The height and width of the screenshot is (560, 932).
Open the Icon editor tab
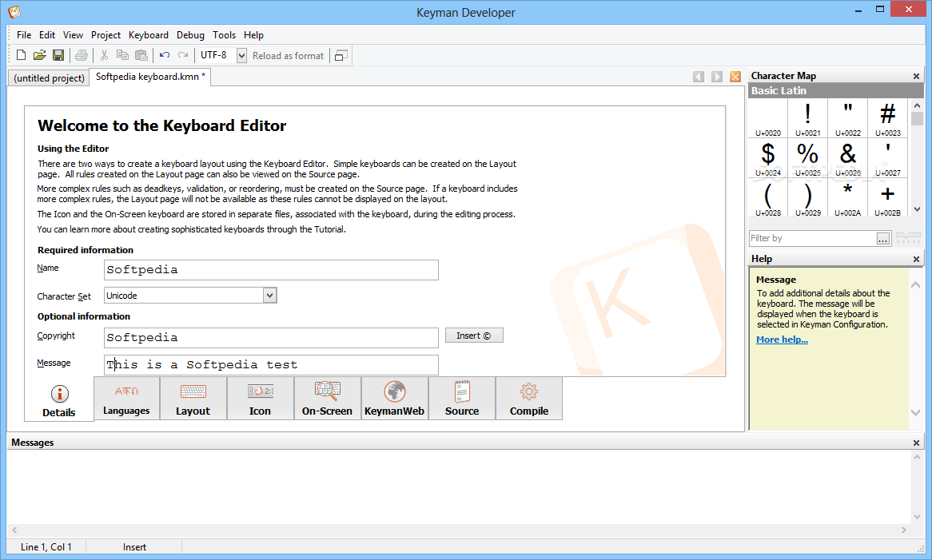point(261,399)
